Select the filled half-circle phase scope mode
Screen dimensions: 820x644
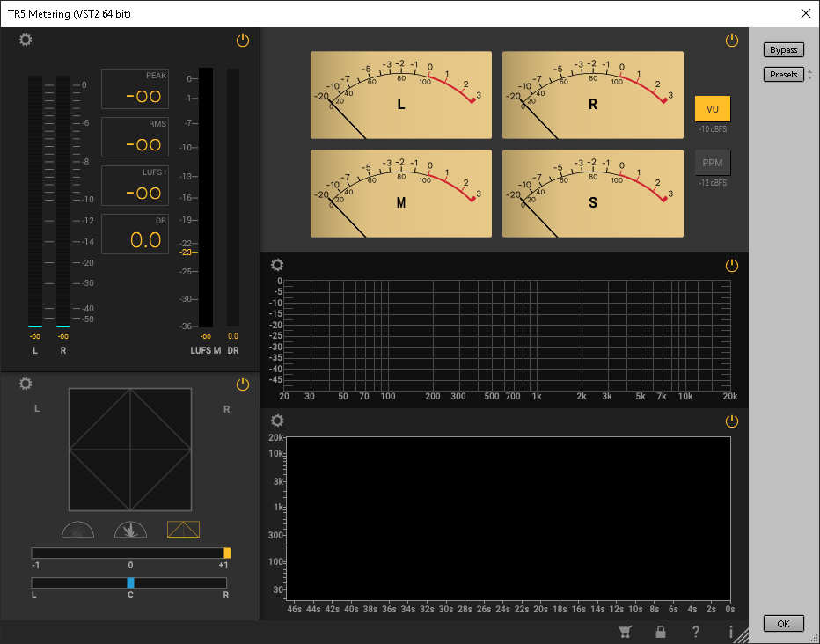77,530
